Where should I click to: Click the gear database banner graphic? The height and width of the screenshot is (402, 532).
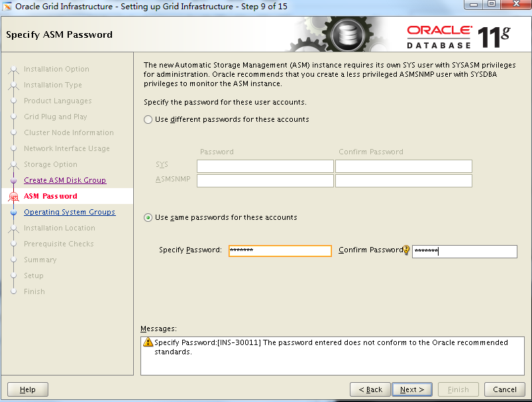tap(339, 34)
